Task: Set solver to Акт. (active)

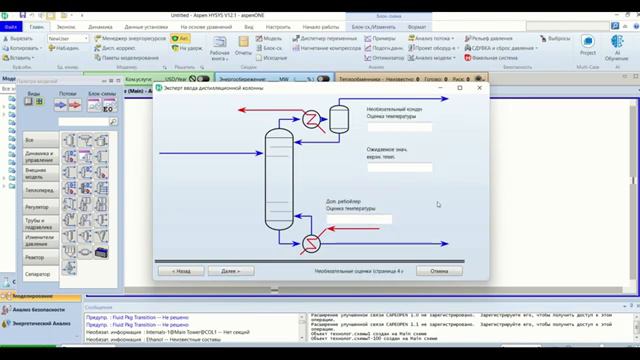Action: coord(180,38)
